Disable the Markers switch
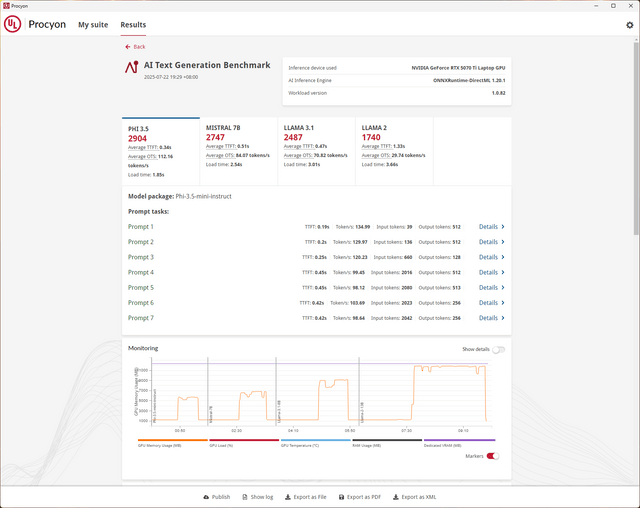Screen dimensions: 640x508 (493, 456)
